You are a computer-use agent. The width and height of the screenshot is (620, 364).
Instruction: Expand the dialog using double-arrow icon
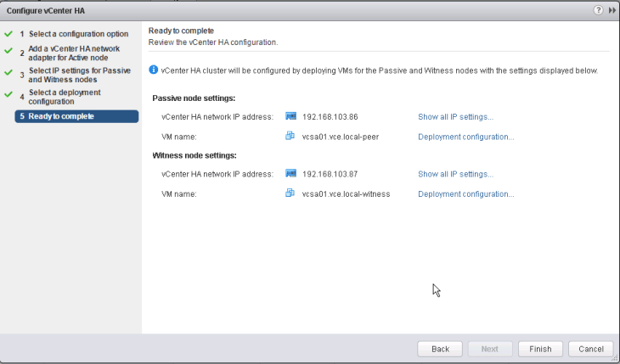click(x=612, y=10)
